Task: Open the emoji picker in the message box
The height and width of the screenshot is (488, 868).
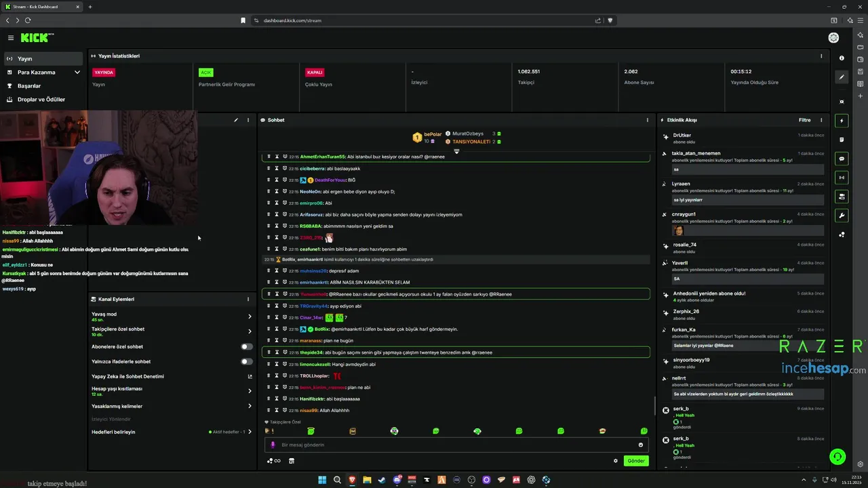Action: pos(640,445)
